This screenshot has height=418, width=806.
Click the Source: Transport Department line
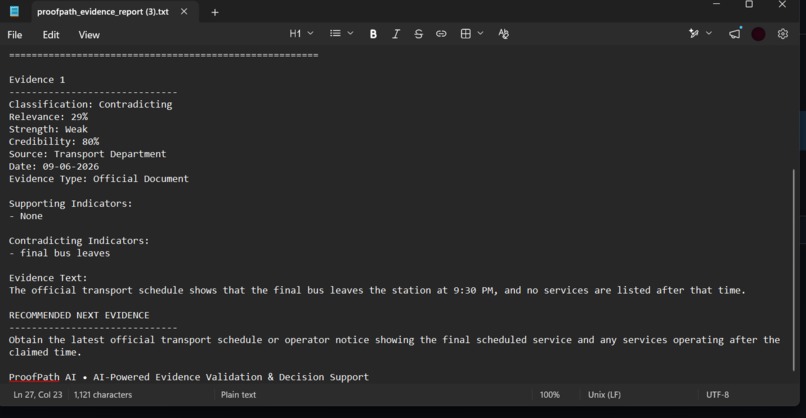pos(87,154)
